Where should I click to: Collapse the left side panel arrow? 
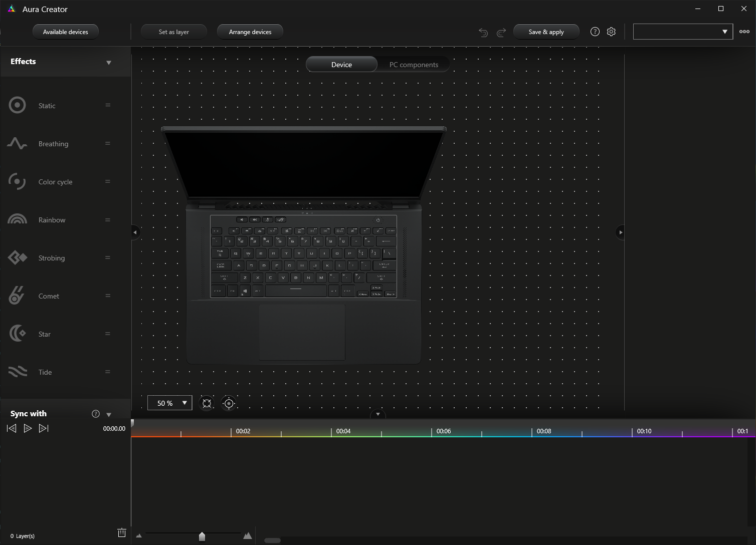(x=135, y=232)
